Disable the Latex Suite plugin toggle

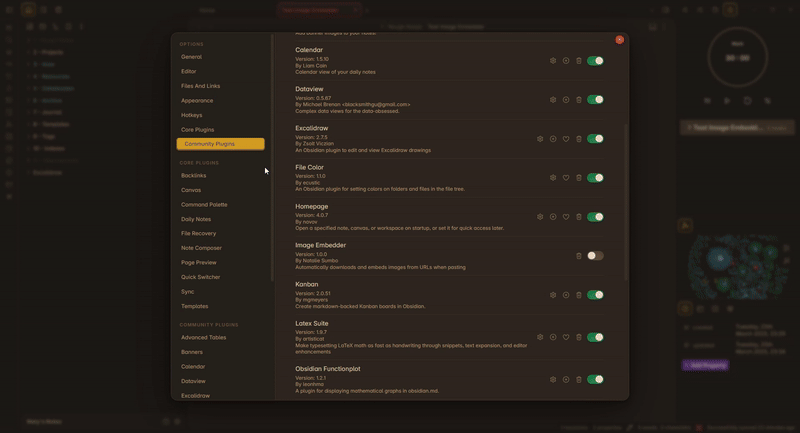tap(595, 337)
